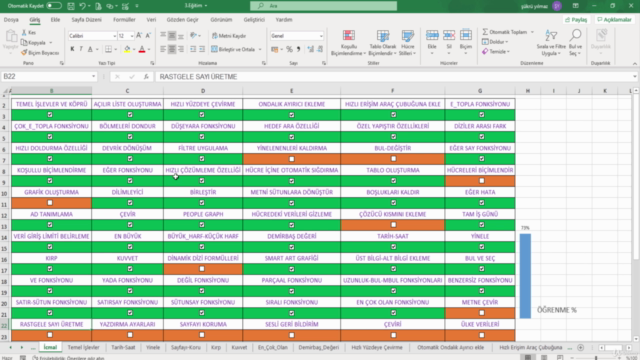640x360 pixels.
Task: Apply percent style format
Action: click(x=289, y=49)
